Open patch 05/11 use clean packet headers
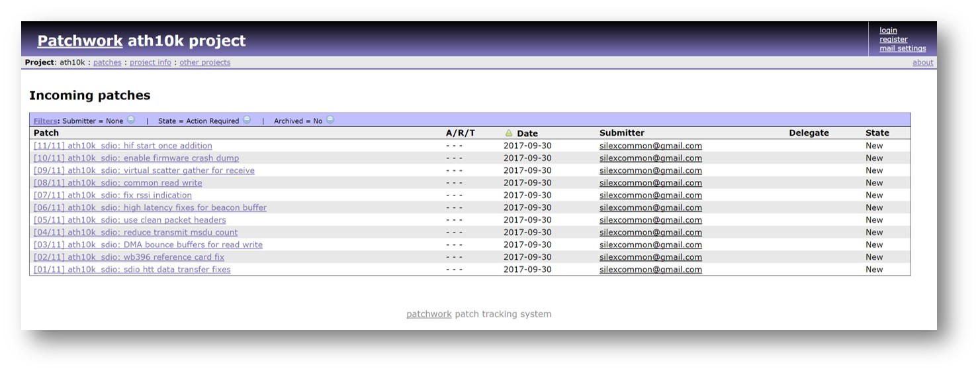Screen dimensions: 980x373 (x=130, y=220)
